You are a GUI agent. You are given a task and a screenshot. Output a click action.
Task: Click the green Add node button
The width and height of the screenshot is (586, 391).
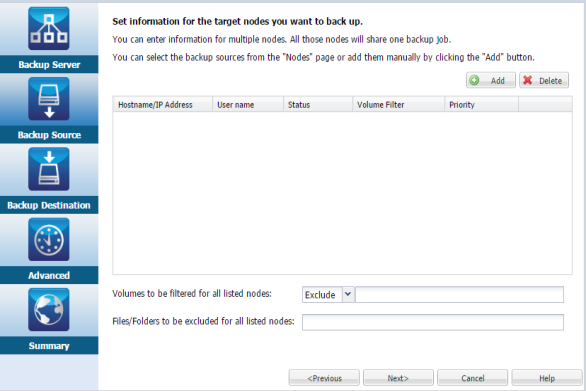pos(491,80)
